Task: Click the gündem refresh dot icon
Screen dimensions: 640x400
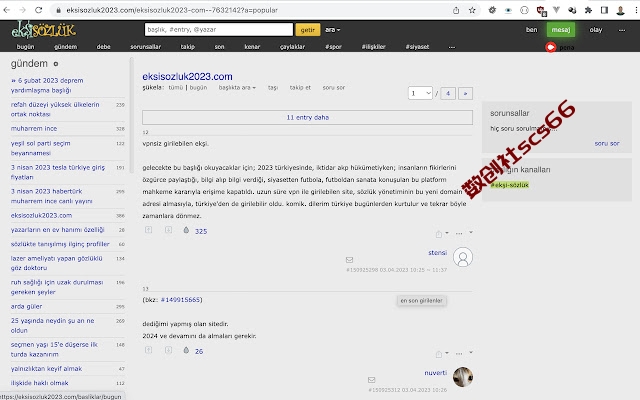Action: [x=56, y=64]
